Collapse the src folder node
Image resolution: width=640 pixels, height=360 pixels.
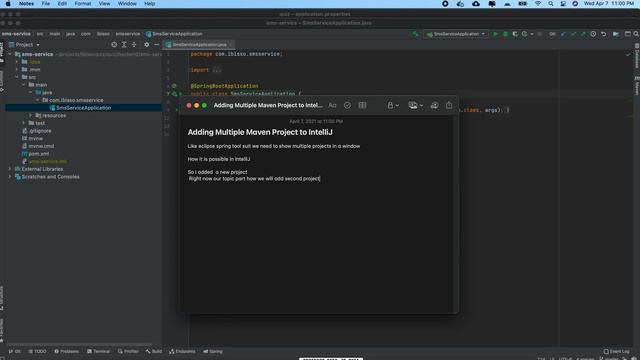[x=17, y=77]
